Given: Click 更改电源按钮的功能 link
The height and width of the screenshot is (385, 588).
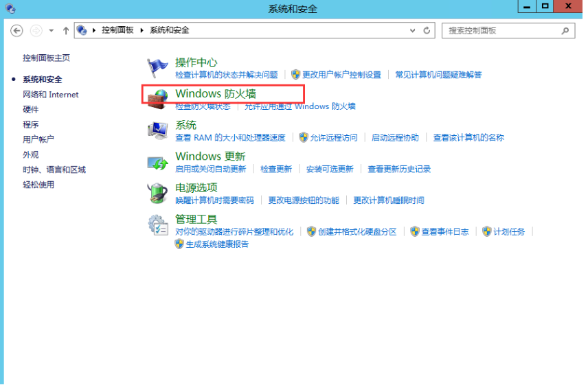Looking at the screenshot, I should pyautogui.click(x=304, y=200).
